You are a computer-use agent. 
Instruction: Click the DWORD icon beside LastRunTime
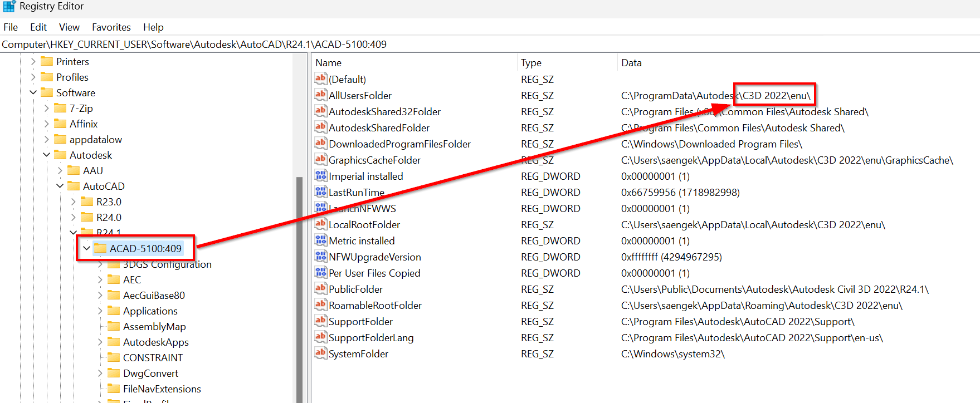(x=321, y=191)
